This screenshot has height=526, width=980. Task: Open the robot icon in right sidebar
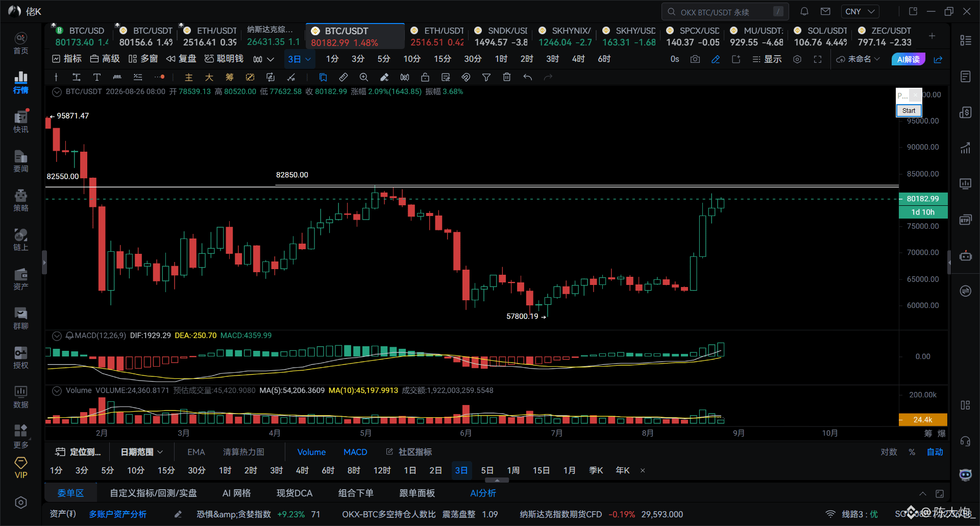coord(965,255)
